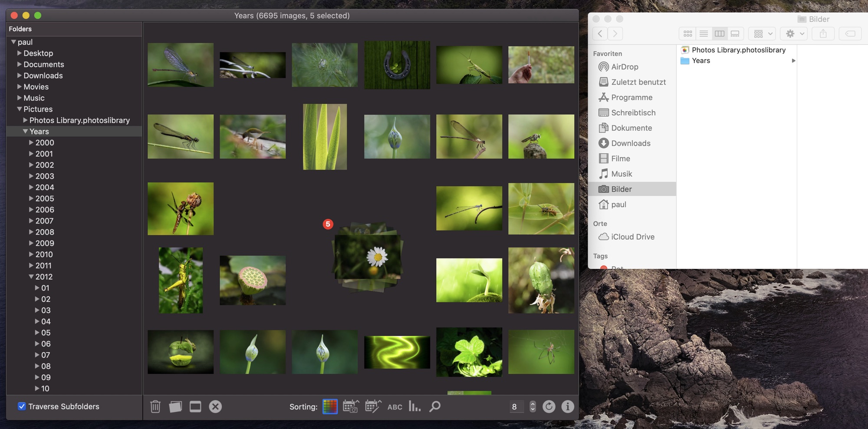Click the Finder edit tags button
Image resolution: width=868 pixels, height=429 pixels.
[x=850, y=33]
